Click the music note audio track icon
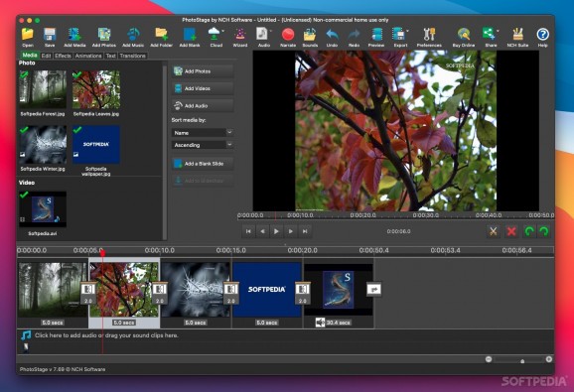Viewport: 574px width, 392px height. pos(26,335)
